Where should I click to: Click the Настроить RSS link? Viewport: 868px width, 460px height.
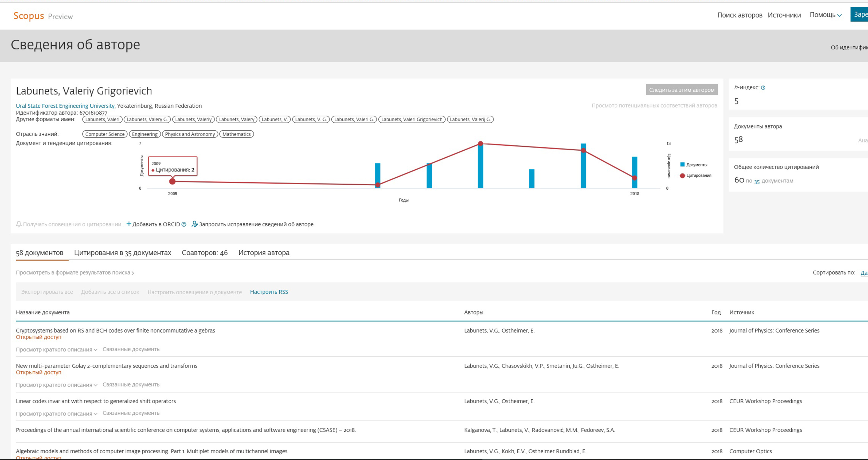coord(269,292)
